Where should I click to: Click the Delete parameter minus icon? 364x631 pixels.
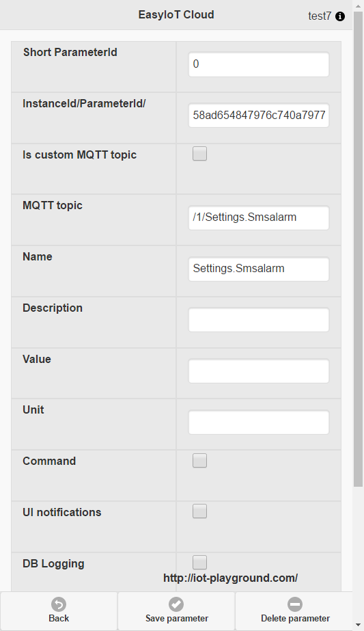click(x=295, y=604)
